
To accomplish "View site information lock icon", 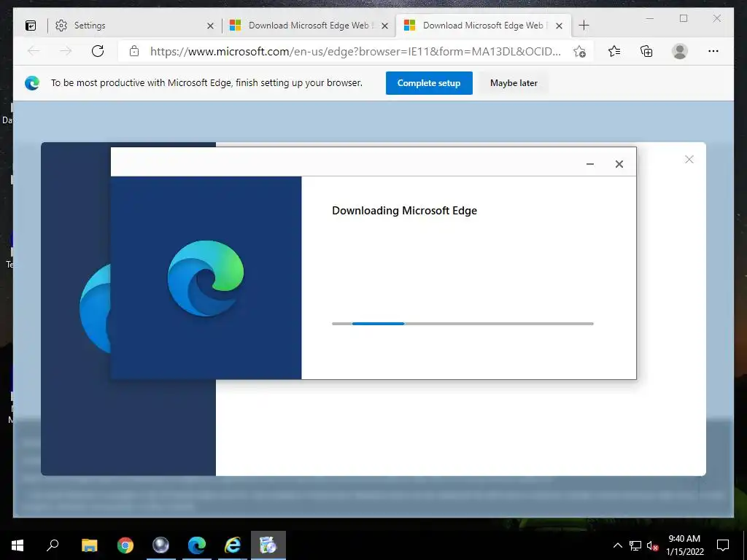I will (x=134, y=52).
